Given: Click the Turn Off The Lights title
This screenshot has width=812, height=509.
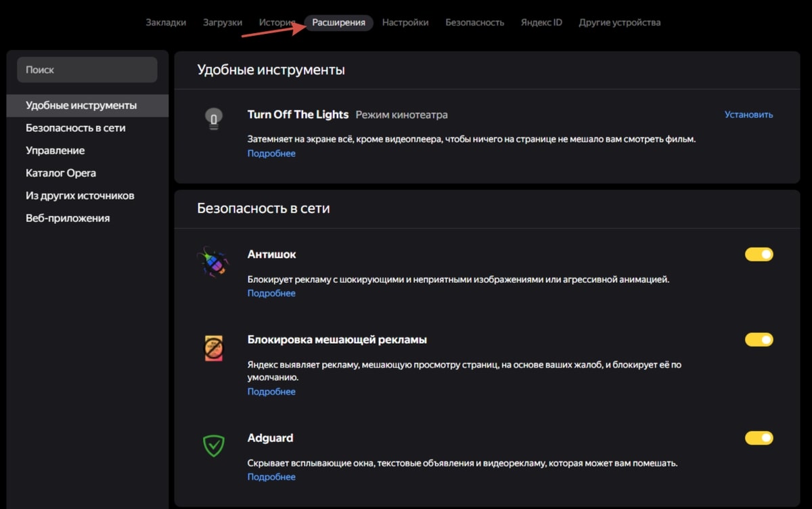Looking at the screenshot, I should tap(298, 114).
